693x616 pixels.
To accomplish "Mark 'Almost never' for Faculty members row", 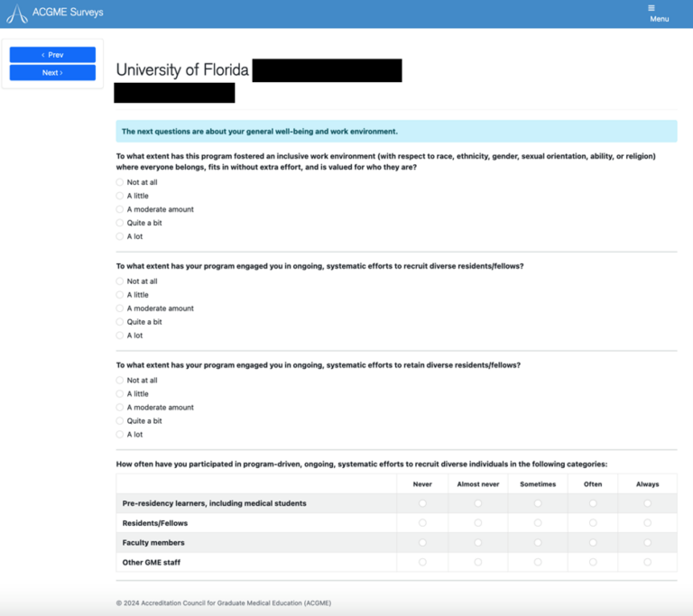I will tap(478, 543).
